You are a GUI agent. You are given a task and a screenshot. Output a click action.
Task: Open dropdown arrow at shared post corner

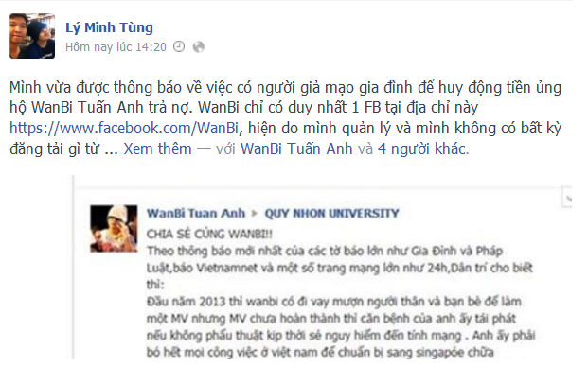(x=567, y=197)
